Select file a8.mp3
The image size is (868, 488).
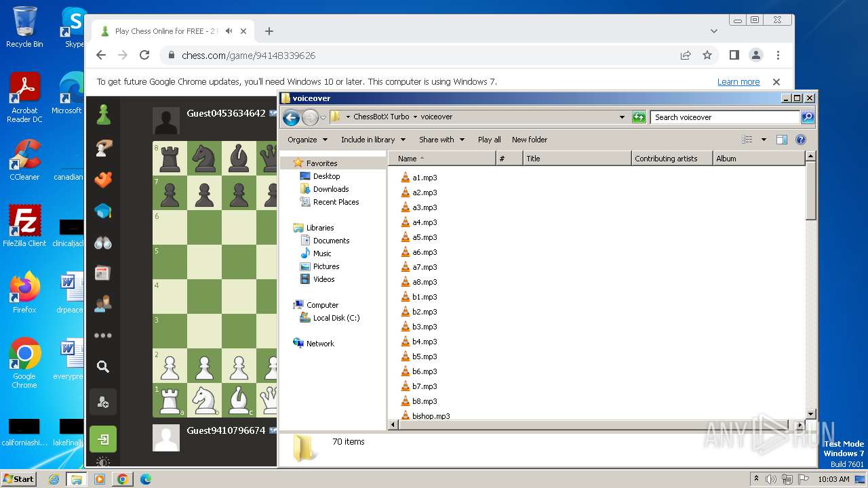[x=425, y=282]
